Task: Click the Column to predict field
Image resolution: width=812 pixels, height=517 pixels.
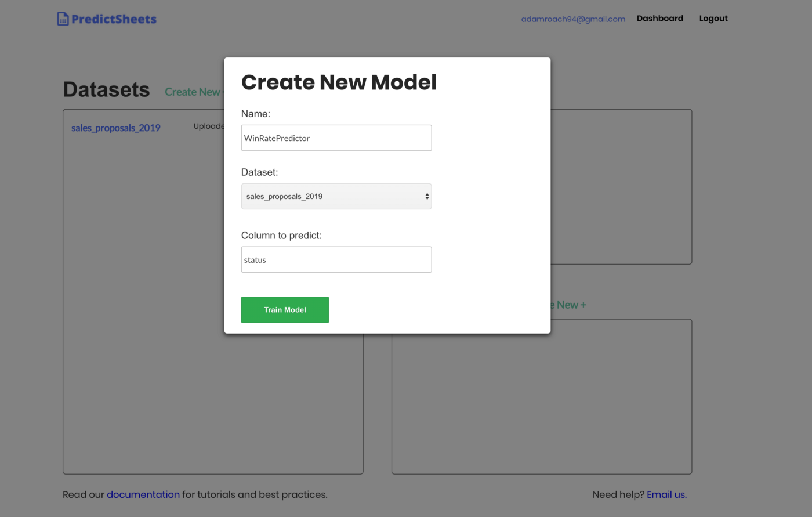Action: 336,260
